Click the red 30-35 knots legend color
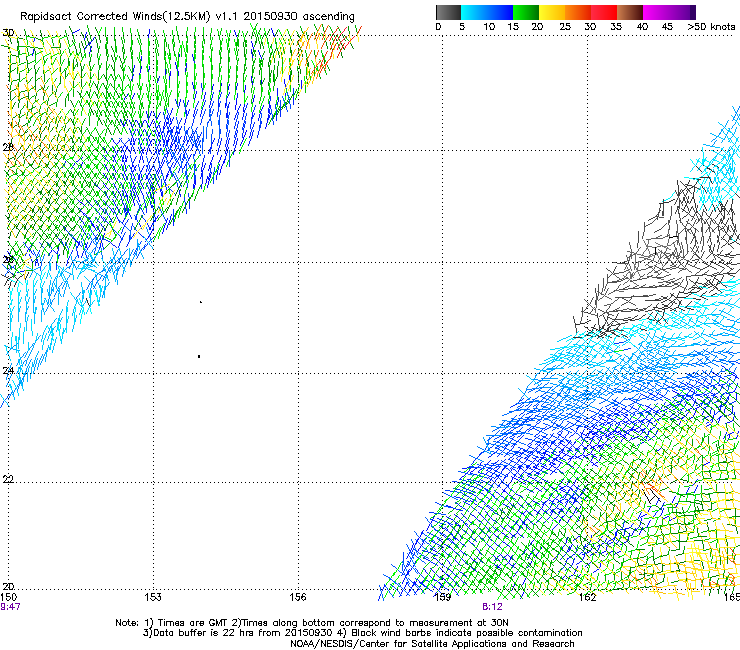 [604, 12]
